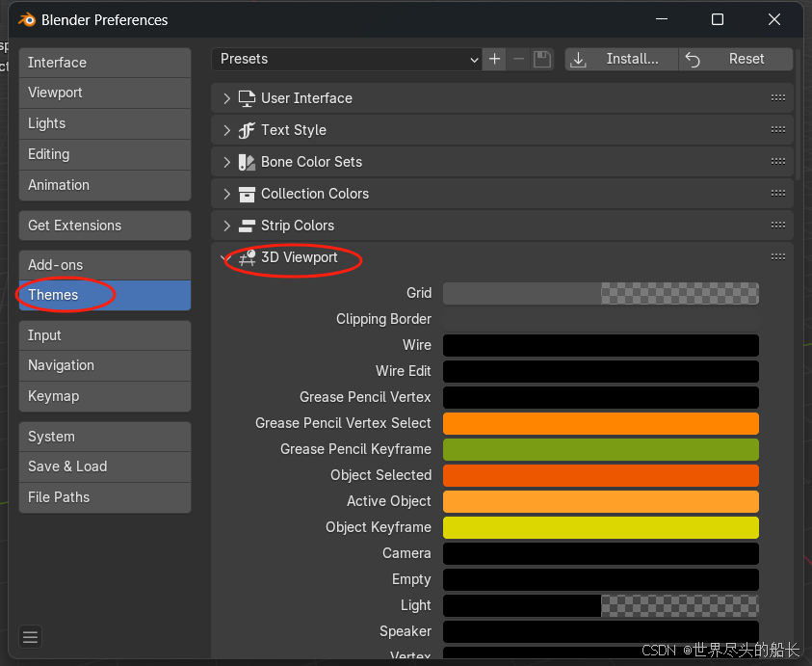The width and height of the screenshot is (812, 666).
Task: Grab the Collection Colors panel drag handle
Action: coord(778,194)
